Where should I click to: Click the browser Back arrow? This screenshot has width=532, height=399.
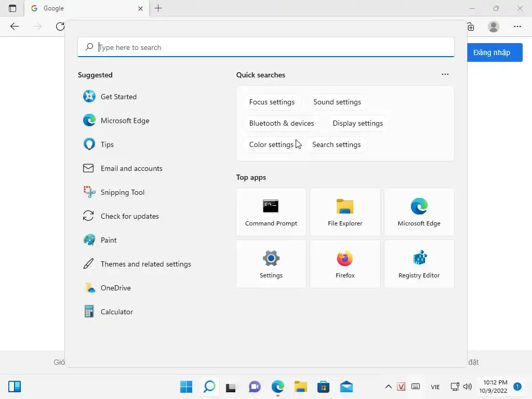pyautogui.click(x=14, y=26)
